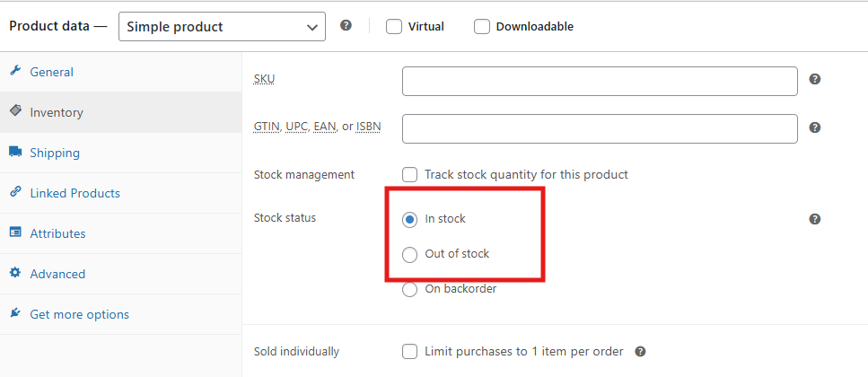Choose the On backorder radio option

[x=410, y=289]
